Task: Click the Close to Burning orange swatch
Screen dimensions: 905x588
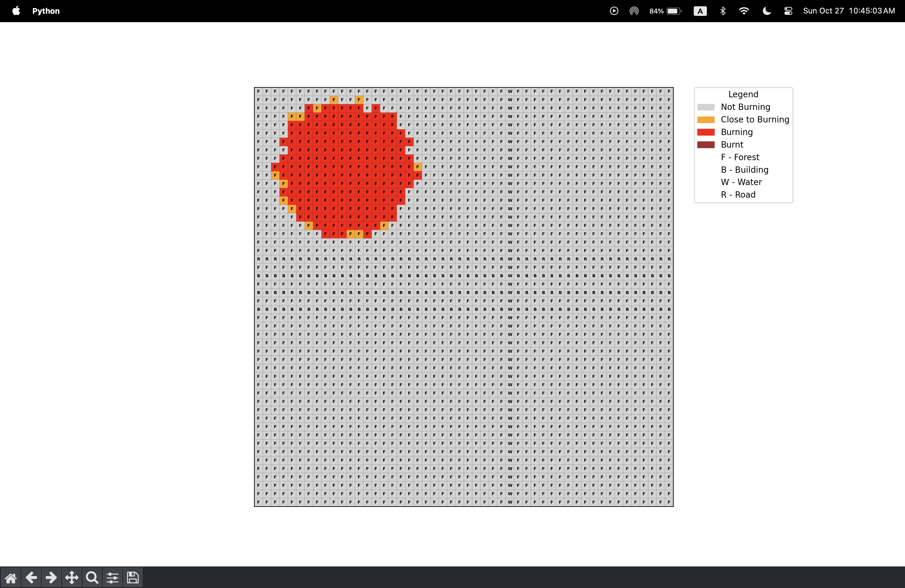Action: (x=706, y=119)
